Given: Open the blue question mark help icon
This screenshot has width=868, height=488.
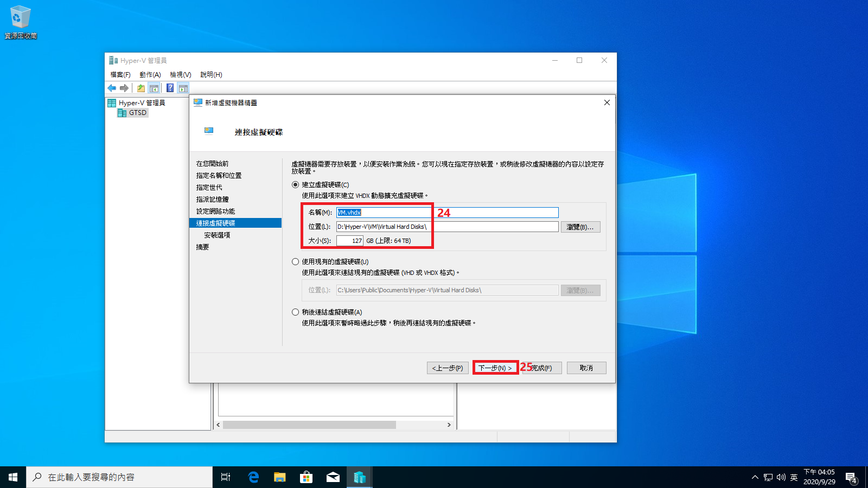Looking at the screenshot, I should coord(170,88).
